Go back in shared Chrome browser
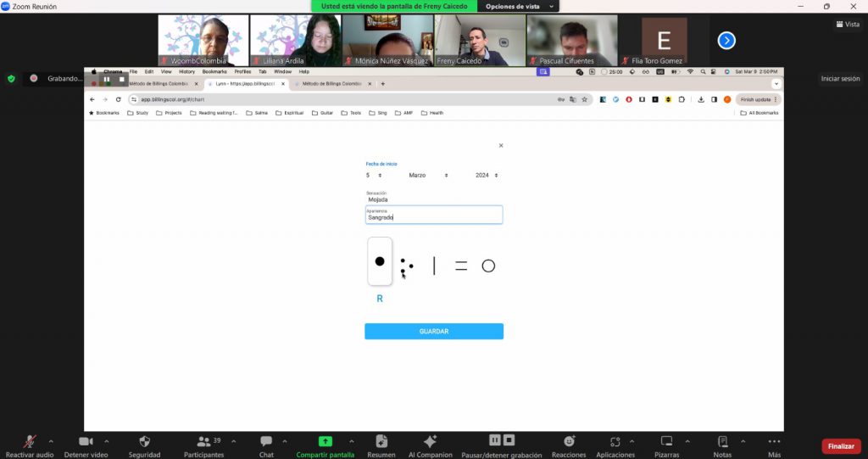 [x=92, y=100]
